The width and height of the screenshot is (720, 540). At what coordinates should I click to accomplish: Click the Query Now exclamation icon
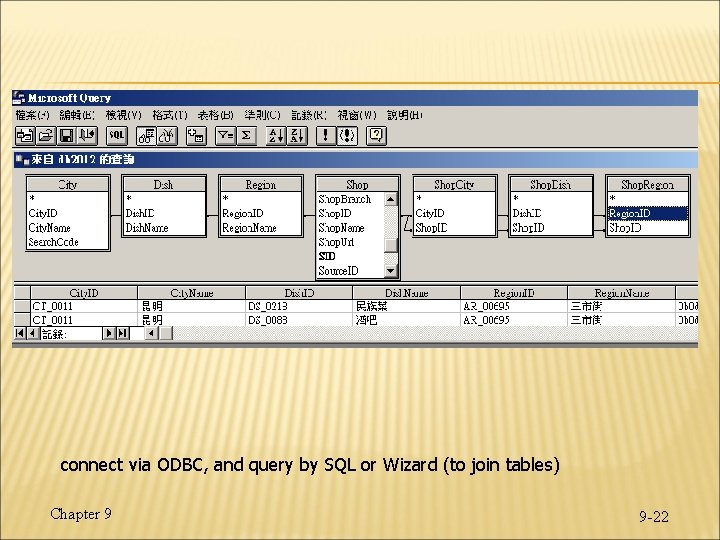coord(326,135)
